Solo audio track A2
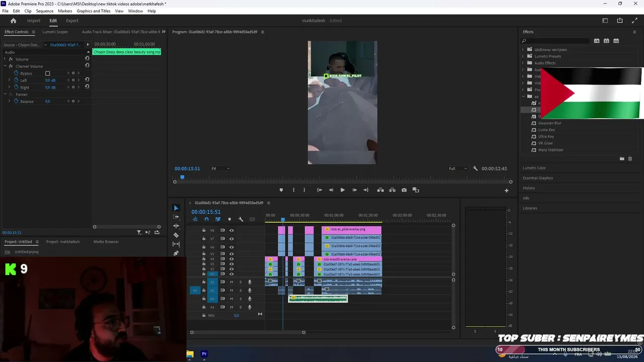The height and width of the screenshot is (362, 644). pos(240,290)
